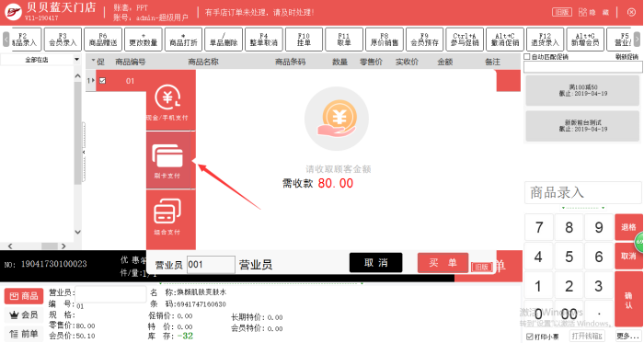Viewport: 644px width, 343px height.
Task: Click left panel vertical scrollbar up arrow
Action: (x=77, y=76)
